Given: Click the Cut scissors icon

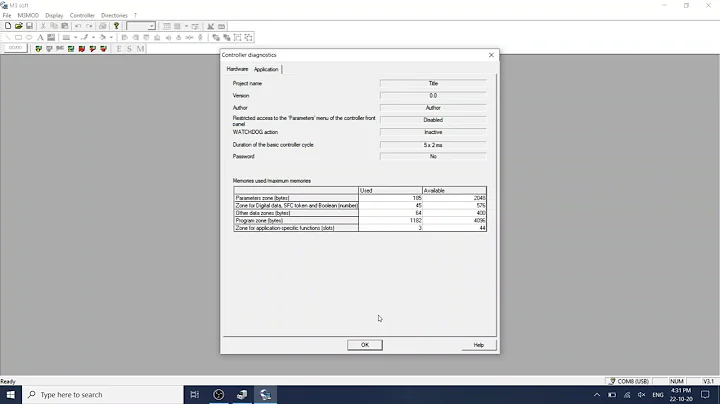Looking at the screenshot, I should pyautogui.click(x=43, y=26).
